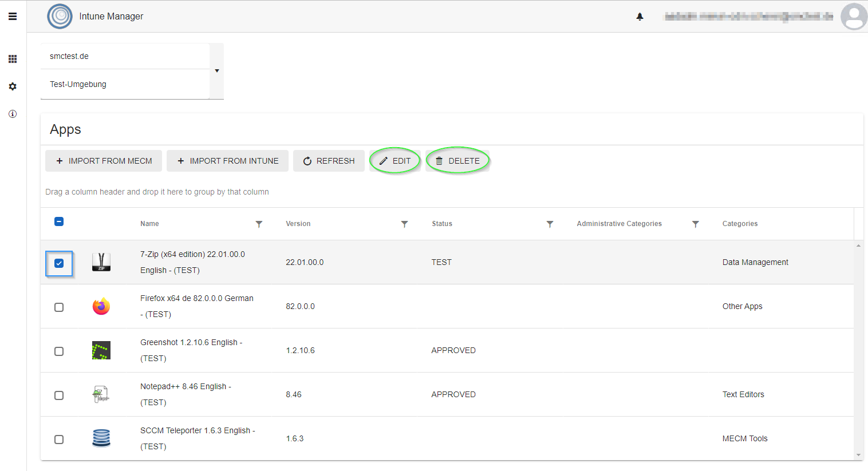Image resolution: width=868 pixels, height=471 pixels.
Task: Check the Greenshot row checkbox
Action: pyautogui.click(x=59, y=351)
